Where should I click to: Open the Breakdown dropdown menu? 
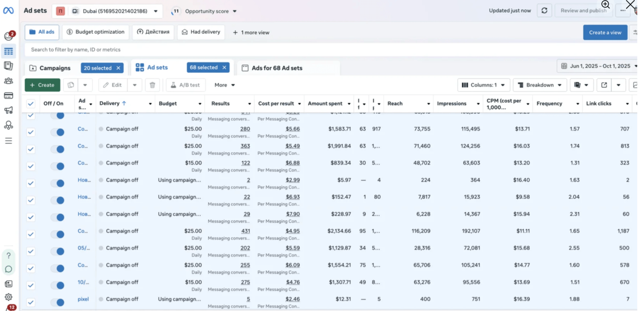(x=540, y=85)
